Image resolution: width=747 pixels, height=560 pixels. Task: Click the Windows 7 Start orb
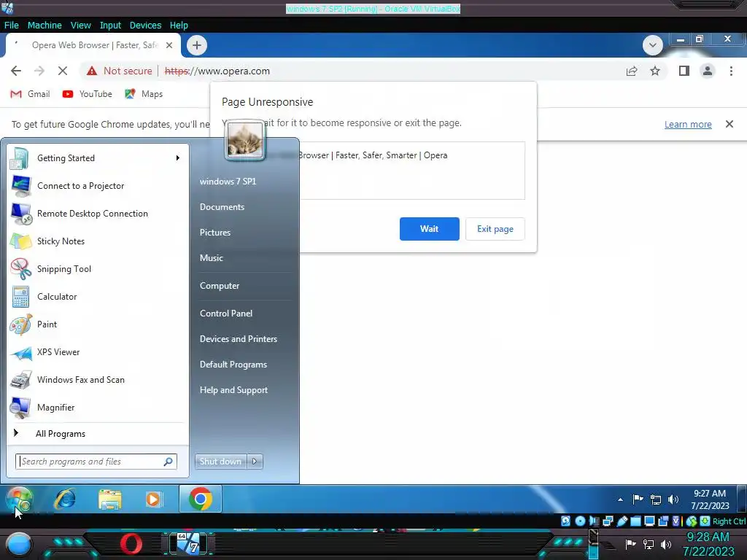[x=19, y=499]
